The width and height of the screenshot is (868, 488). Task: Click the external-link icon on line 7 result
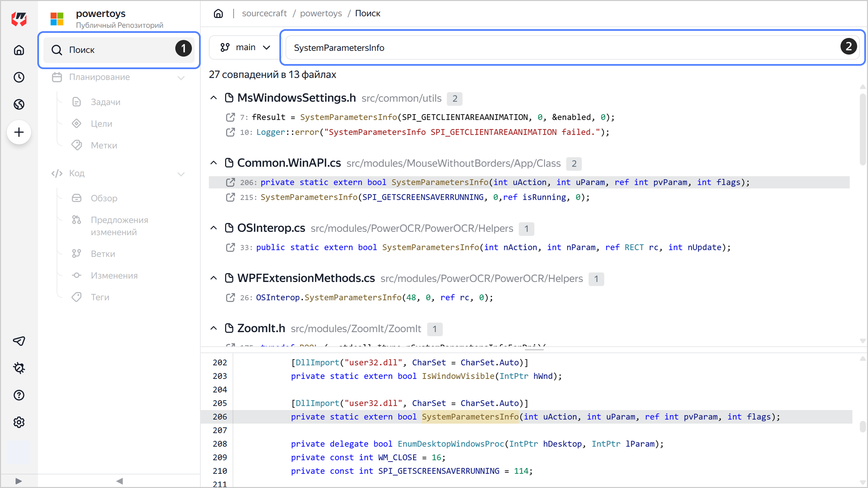pos(231,117)
